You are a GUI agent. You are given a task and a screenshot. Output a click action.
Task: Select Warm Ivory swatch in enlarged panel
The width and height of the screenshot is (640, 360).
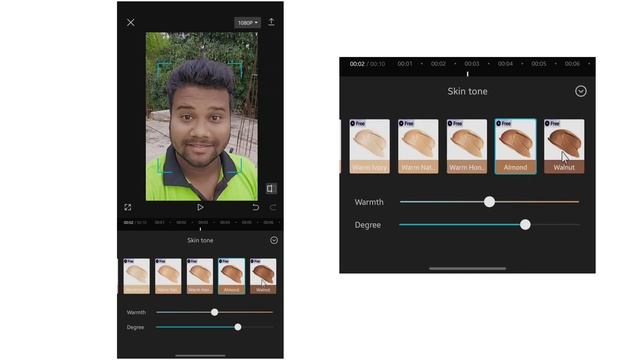click(369, 147)
